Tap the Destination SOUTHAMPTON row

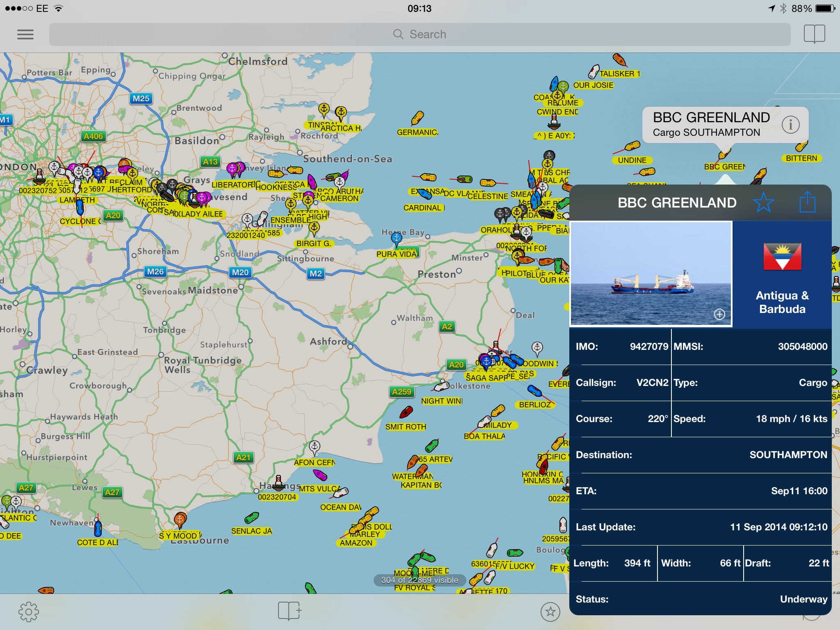701,455
